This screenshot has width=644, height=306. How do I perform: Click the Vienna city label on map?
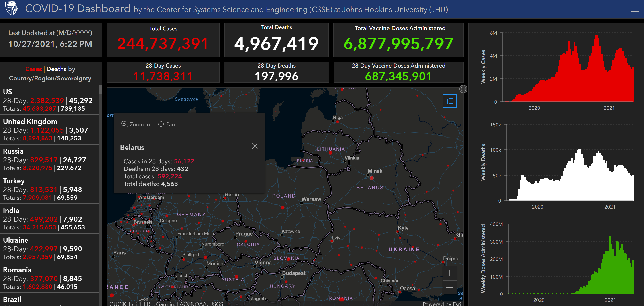(263, 263)
